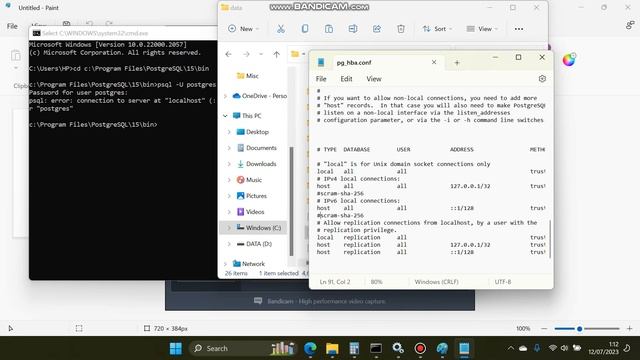The image size is (640, 360).
Task: Show hidden system tray icons
Action: tap(511, 348)
